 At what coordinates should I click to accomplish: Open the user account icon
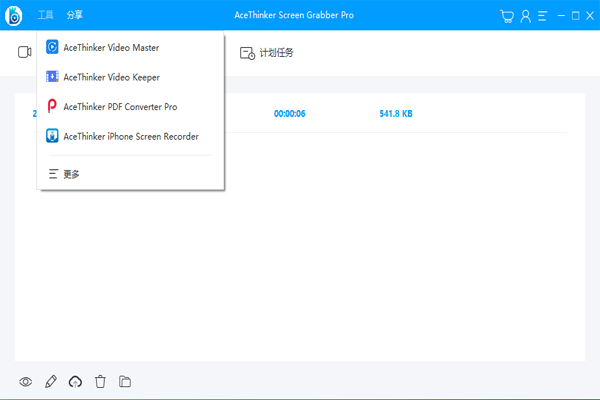click(526, 16)
